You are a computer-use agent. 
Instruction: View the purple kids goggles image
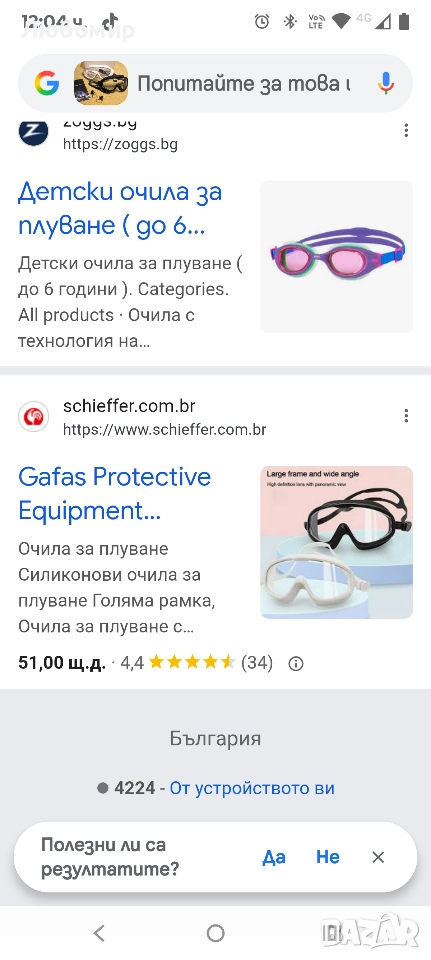[x=337, y=257]
